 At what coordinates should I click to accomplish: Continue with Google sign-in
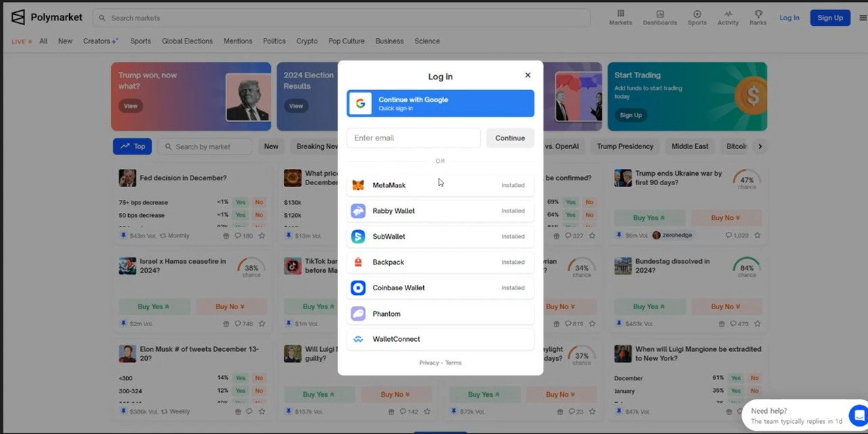(x=440, y=104)
